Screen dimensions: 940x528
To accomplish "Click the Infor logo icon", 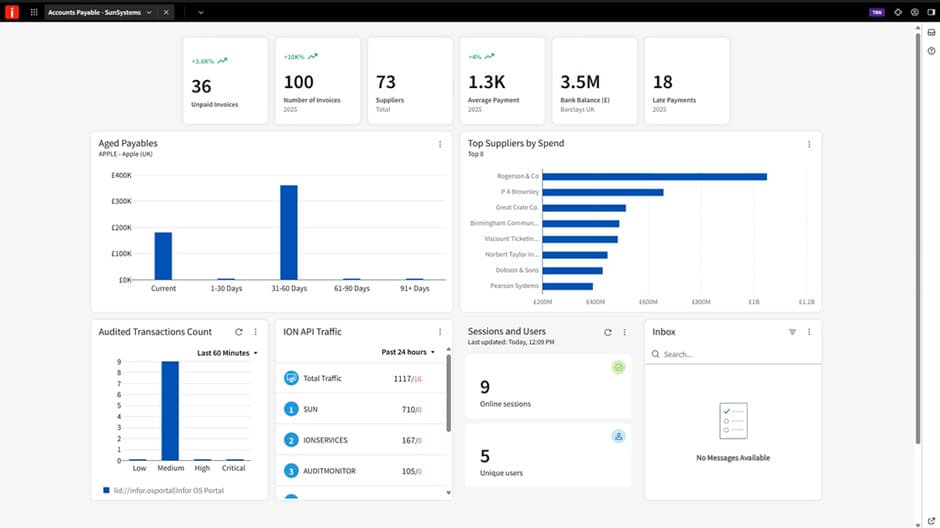I will 12,12.
